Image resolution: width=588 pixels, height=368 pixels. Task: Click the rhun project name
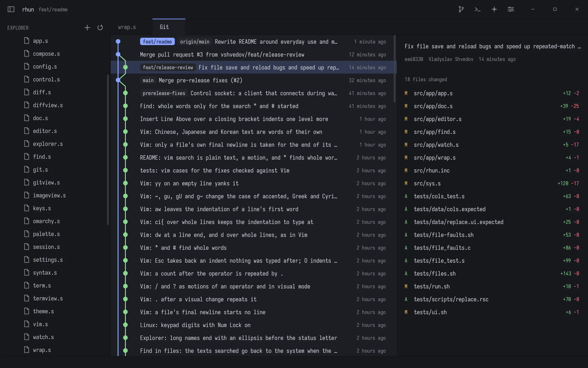click(x=28, y=9)
